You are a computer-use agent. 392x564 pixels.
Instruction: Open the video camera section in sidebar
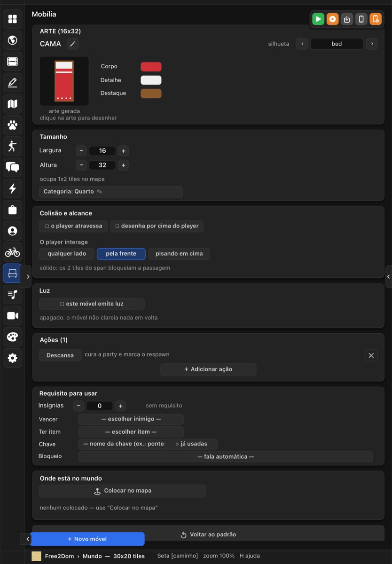pos(13,316)
